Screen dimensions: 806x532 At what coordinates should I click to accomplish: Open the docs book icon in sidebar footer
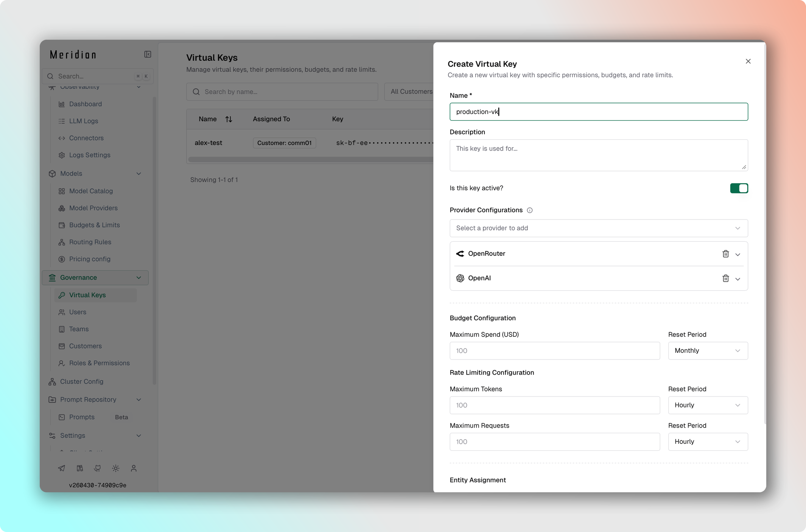(x=79, y=468)
